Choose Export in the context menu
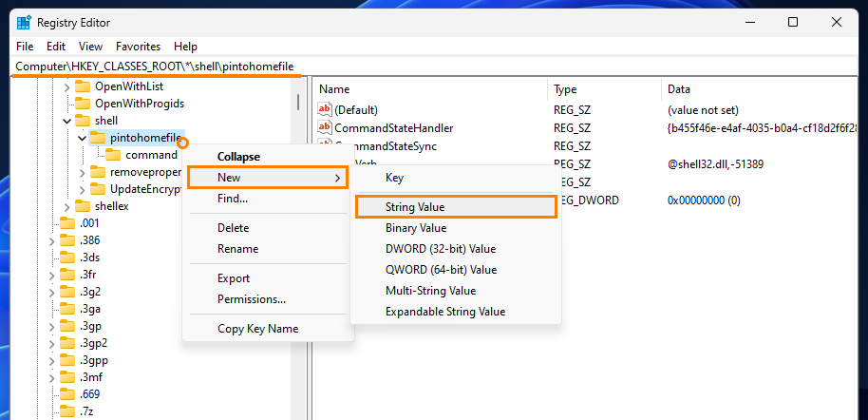The width and height of the screenshot is (868, 420). tap(269, 278)
